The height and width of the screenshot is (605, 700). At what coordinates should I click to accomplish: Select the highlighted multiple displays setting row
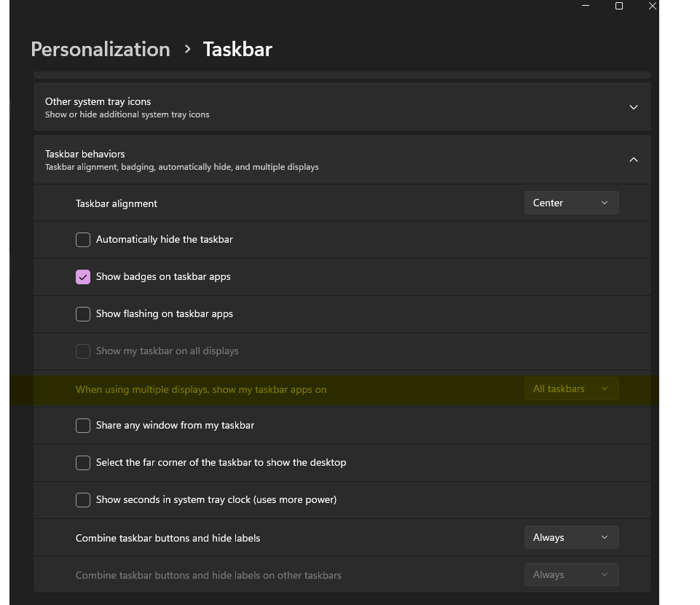point(291,389)
